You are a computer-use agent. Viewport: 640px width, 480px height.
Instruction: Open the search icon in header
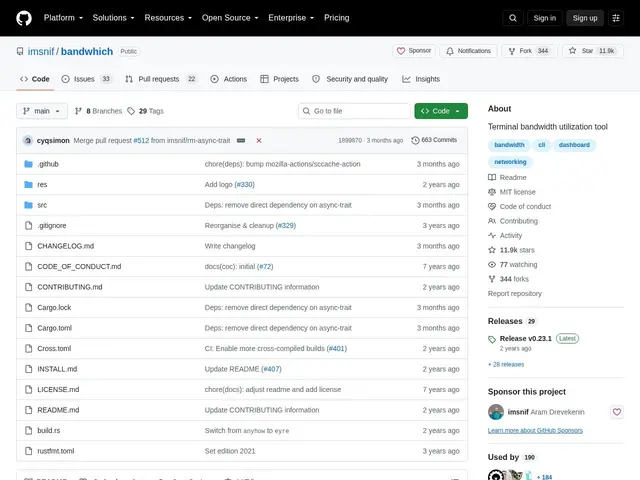513,18
